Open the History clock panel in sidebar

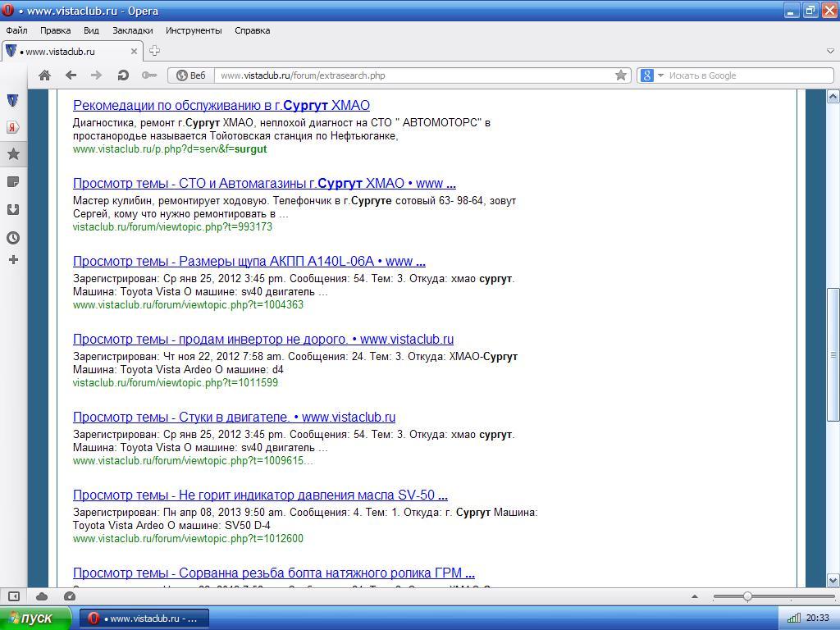(13, 238)
